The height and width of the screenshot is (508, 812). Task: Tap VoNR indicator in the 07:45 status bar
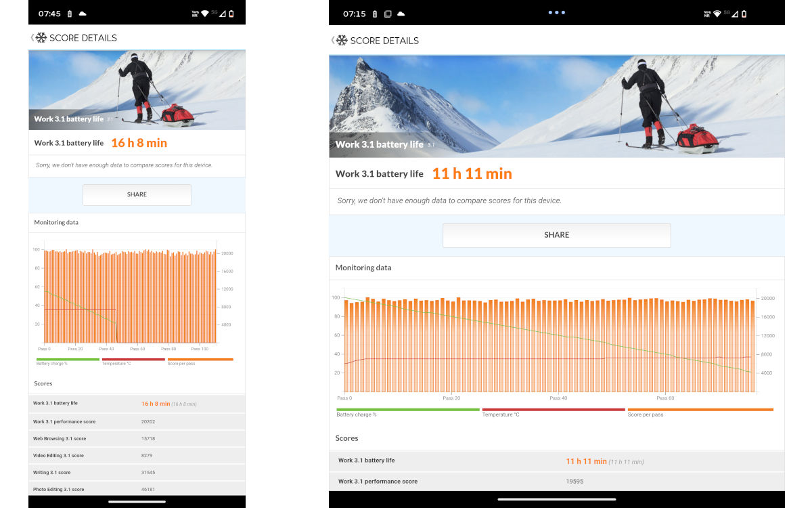(195, 14)
